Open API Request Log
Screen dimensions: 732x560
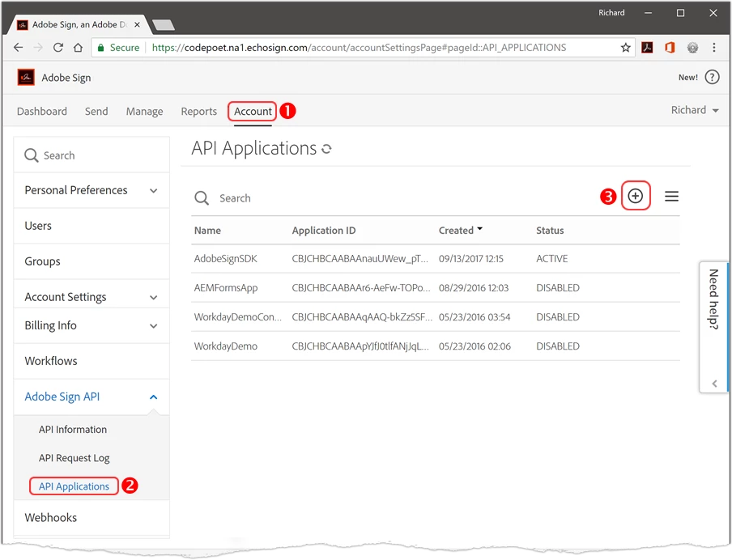tap(74, 458)
